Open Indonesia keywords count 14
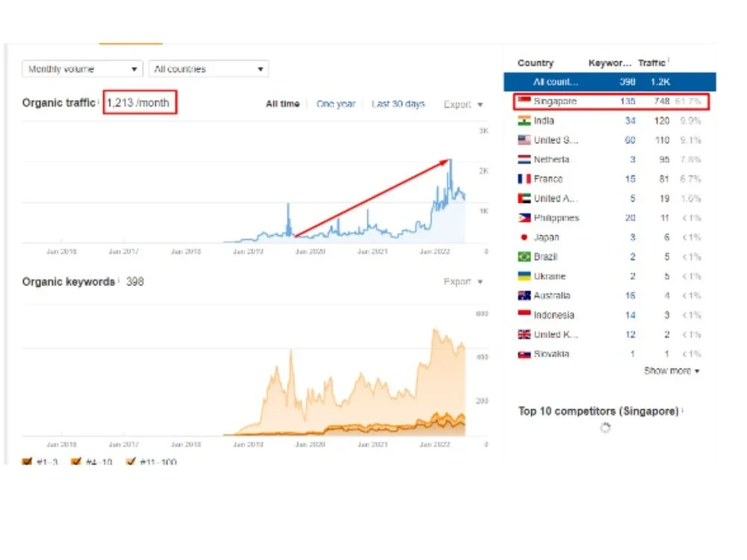The height and width of the screenshot is (560, 747). point(630,315)
